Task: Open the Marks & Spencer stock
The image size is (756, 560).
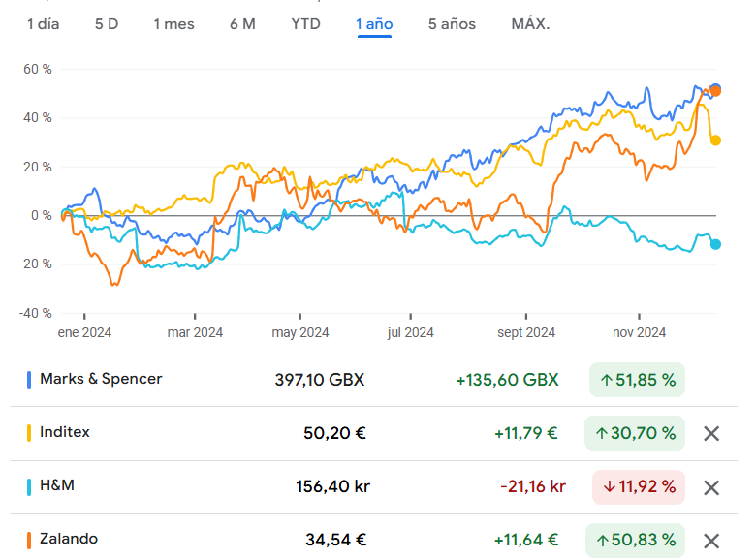Action: [x=101, y=379]
